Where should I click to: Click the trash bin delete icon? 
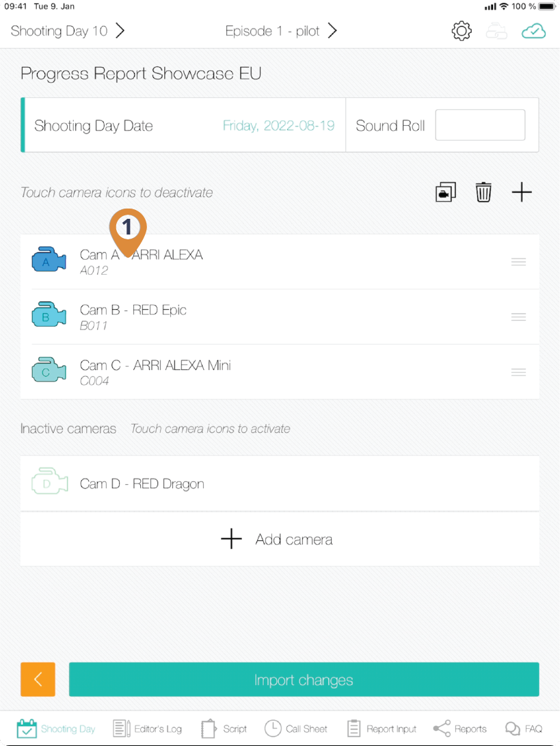tap(483, 192)
